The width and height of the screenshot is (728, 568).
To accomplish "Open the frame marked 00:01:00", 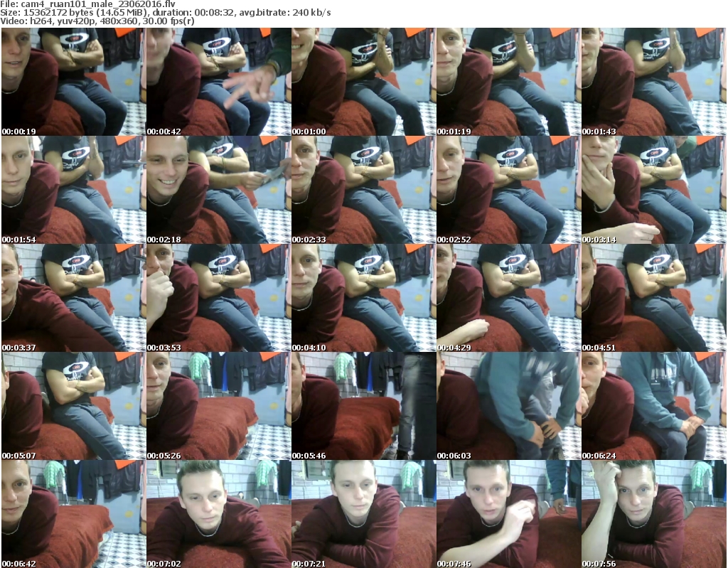I will 363,82.
